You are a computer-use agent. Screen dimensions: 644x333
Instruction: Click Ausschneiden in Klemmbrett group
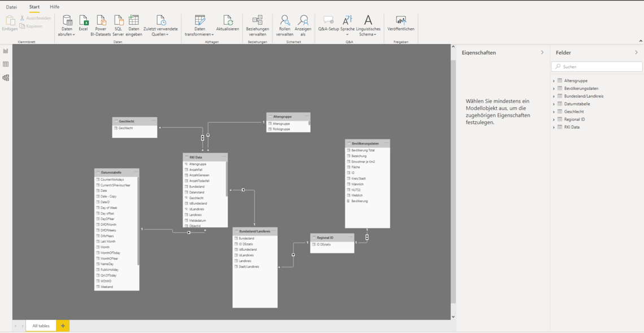[36, 18]
